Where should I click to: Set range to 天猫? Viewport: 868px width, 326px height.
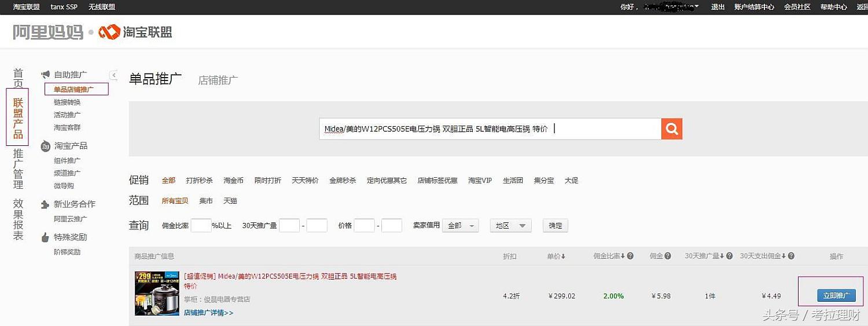pyautogui.click(x=230, y=201)
